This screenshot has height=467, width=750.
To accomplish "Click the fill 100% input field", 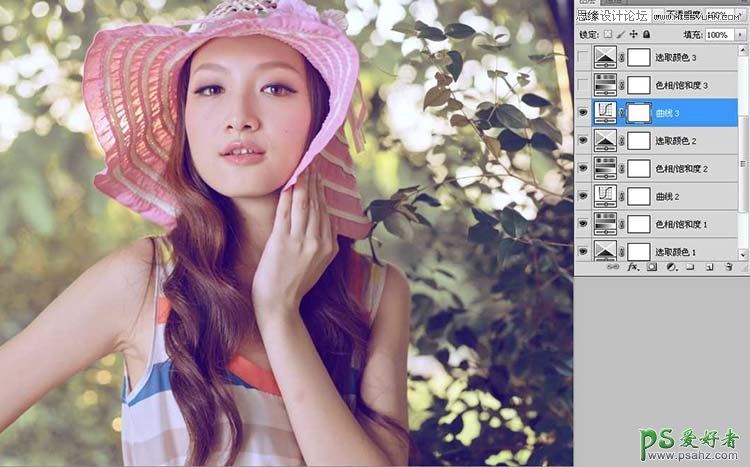I will 718,34.
